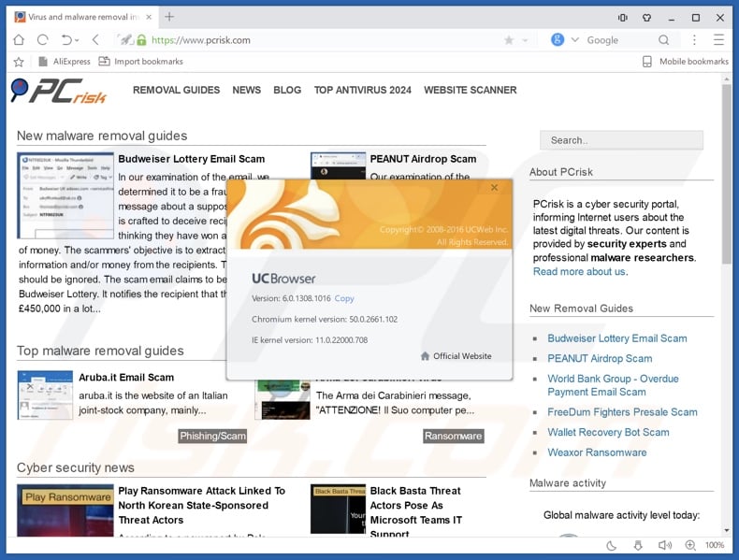Open the AliExpress bookmark
Viewport: 739px width, 560px height.
point(65,62)
